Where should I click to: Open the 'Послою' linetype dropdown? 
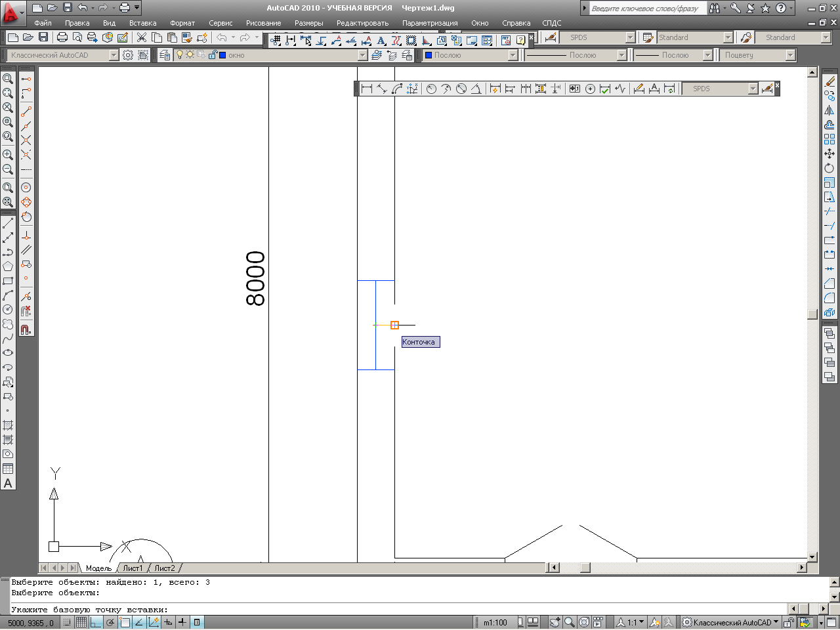[x=622, y=55]
